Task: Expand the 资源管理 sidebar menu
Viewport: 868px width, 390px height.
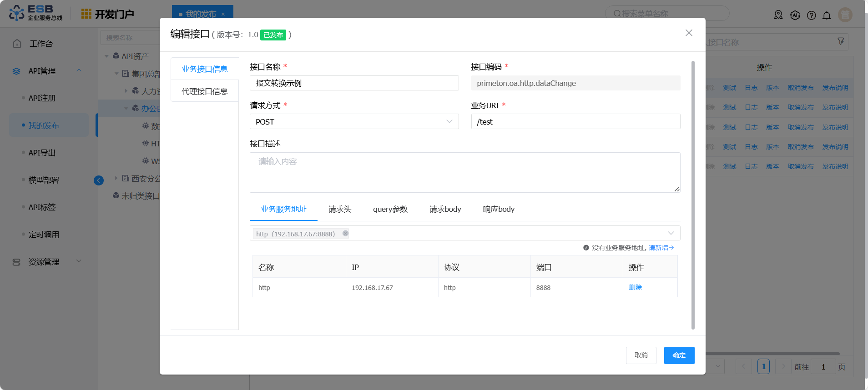Action: coord(79,261)
